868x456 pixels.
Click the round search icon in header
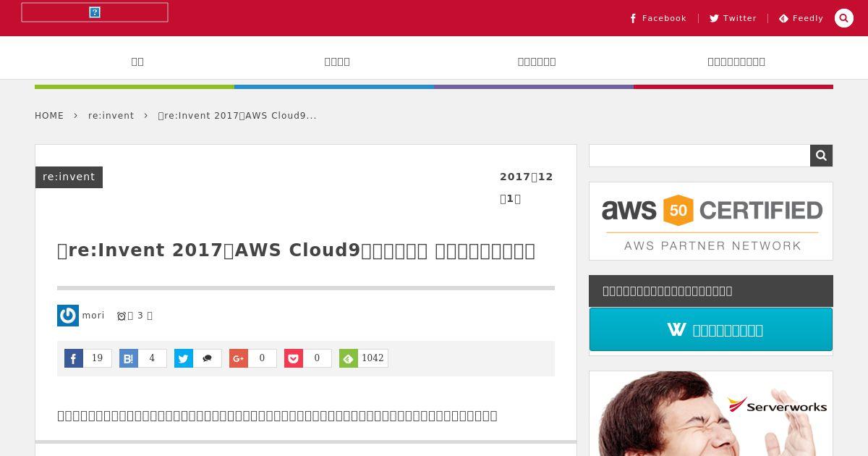pyautogui.click(x=844, y=18)
